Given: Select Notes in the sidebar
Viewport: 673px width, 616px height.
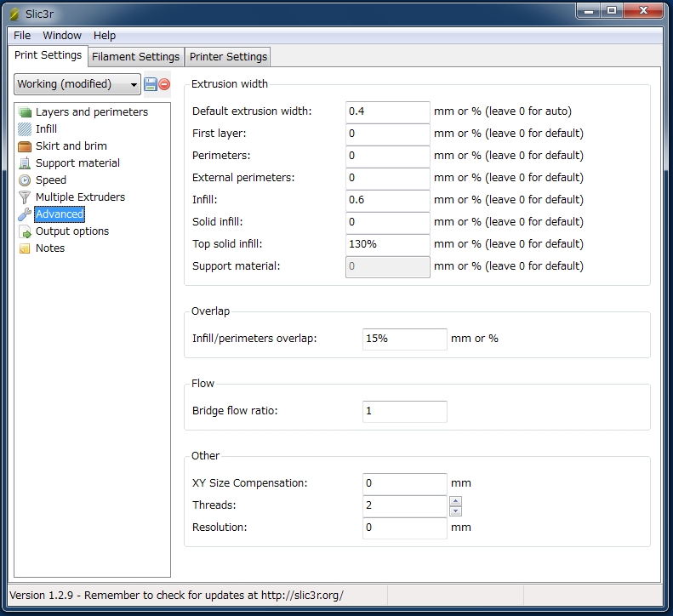Looking at the screenshot, I should tap(50, 248).
